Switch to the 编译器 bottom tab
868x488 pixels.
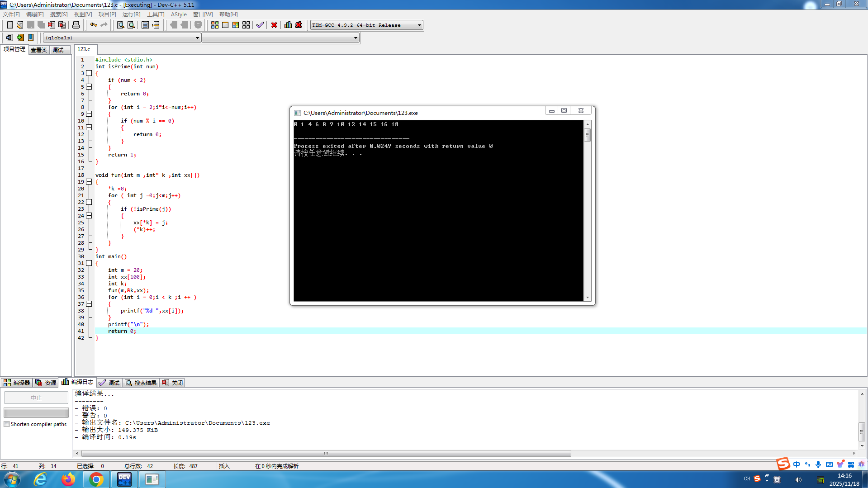click(17, 383)
